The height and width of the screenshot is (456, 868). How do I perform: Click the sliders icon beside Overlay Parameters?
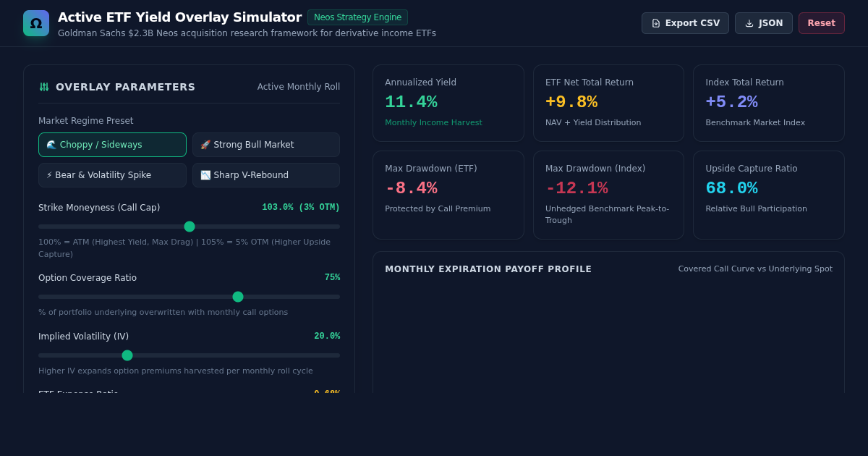coord(44,87)
